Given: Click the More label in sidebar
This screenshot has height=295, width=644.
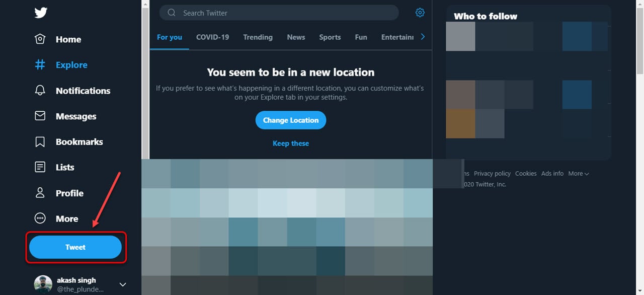Looking at the screenshot, I should (x=67, y=219).
